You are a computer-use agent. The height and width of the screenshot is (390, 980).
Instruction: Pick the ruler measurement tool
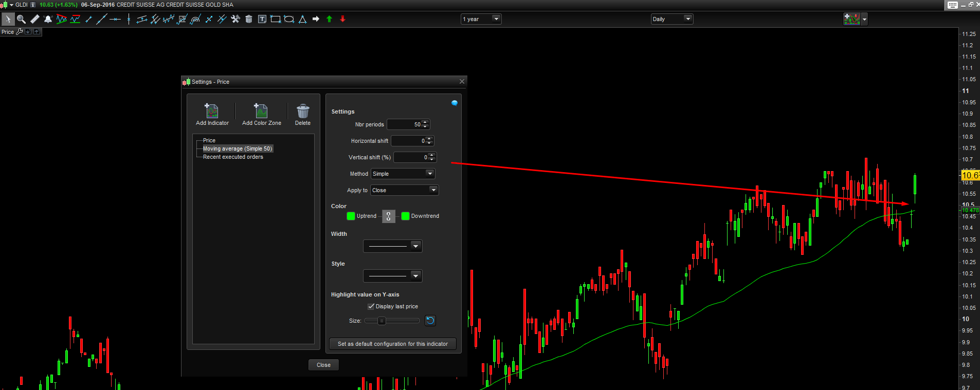[x=34, y=19]
